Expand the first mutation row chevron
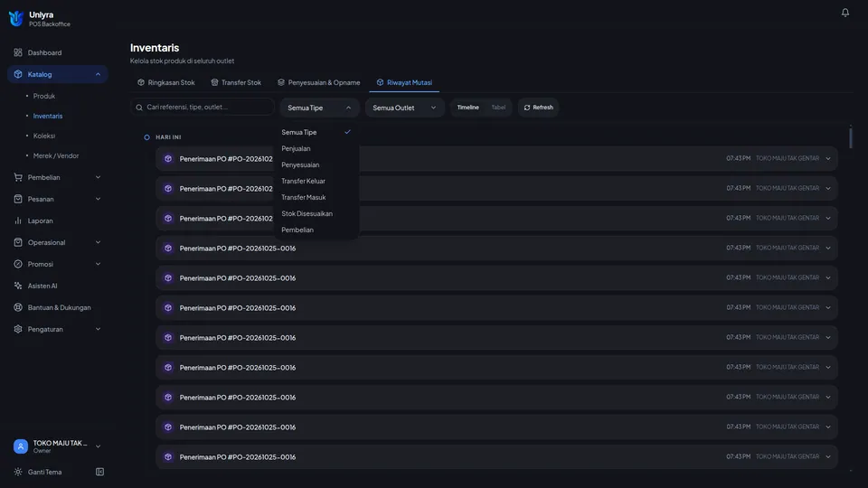Screen dimensions: 868x488 [x=828, y=159]
